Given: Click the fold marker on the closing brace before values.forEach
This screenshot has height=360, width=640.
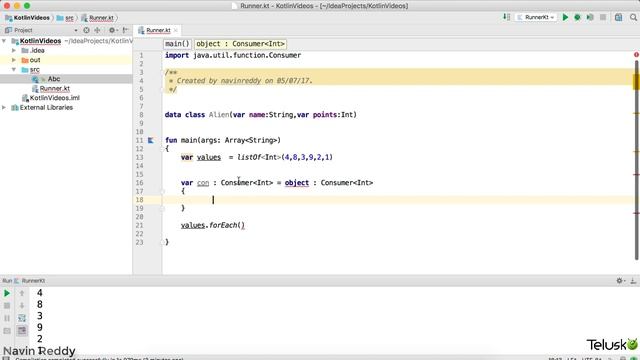Looking at the screenshot, I should [162, 208].
